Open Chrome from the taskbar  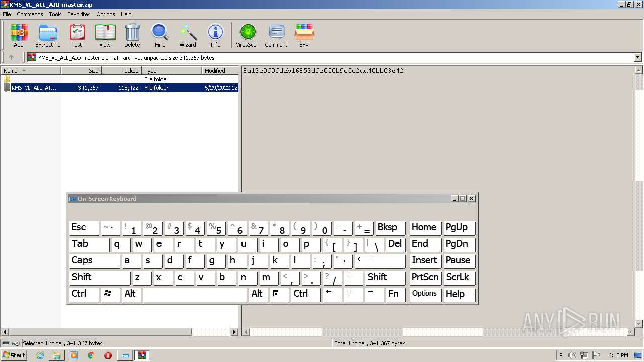coord(91,355)
